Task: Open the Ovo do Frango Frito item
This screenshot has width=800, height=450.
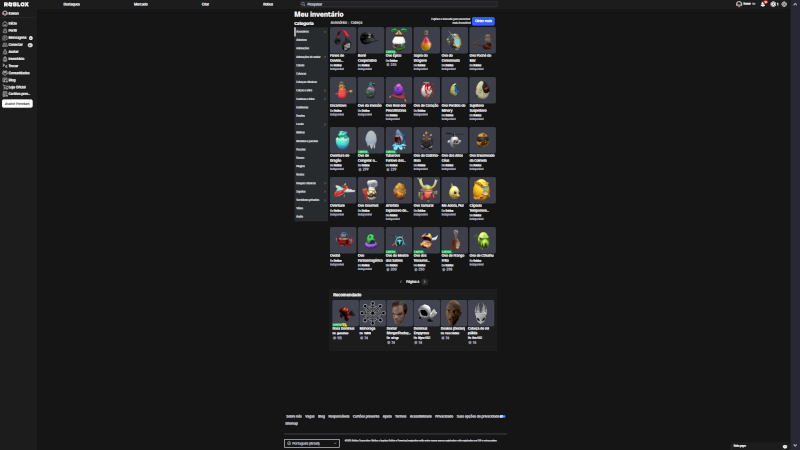Action: coord(454,240)
